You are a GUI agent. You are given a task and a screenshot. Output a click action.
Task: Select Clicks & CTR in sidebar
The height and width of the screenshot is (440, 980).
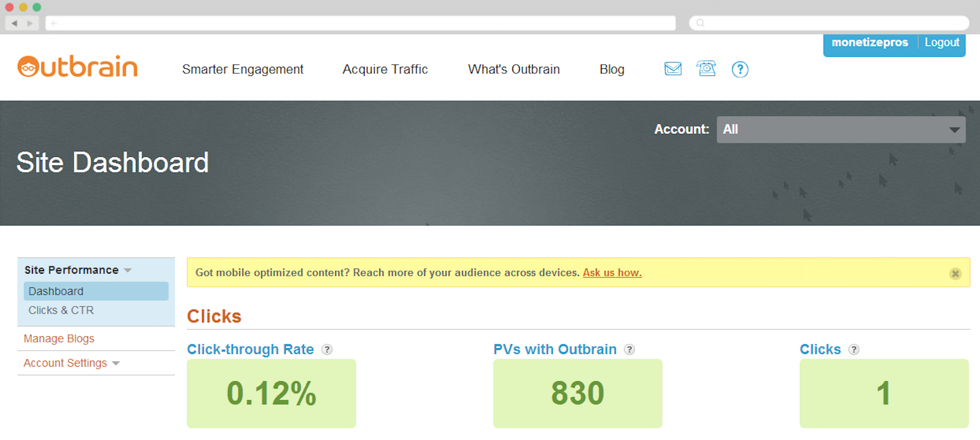click(61, 310)
